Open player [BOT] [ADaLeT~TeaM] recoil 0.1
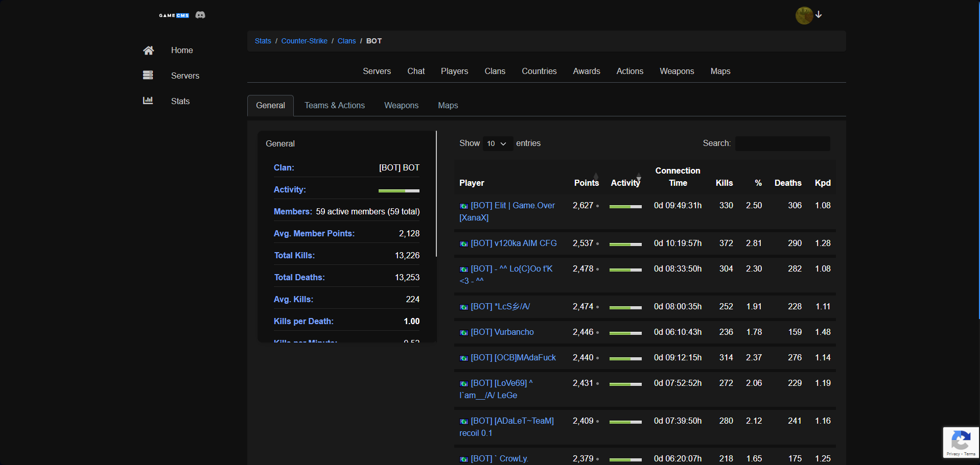The image size is (980, 465). [x=506, y=427]
